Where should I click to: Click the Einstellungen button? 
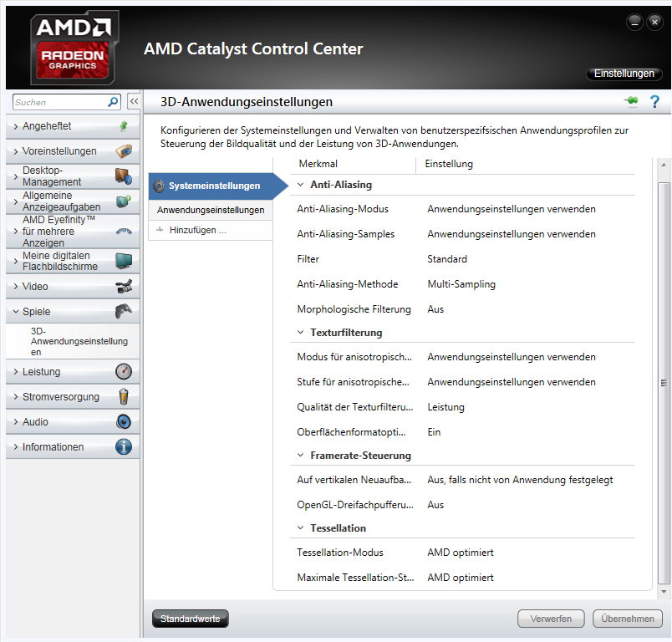pos(624,74)
